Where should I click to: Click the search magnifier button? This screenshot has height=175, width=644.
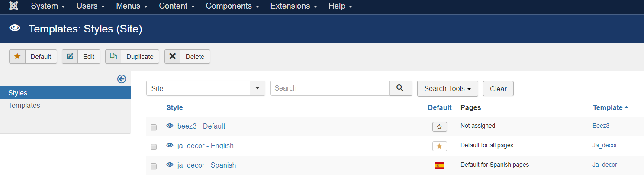400,88
